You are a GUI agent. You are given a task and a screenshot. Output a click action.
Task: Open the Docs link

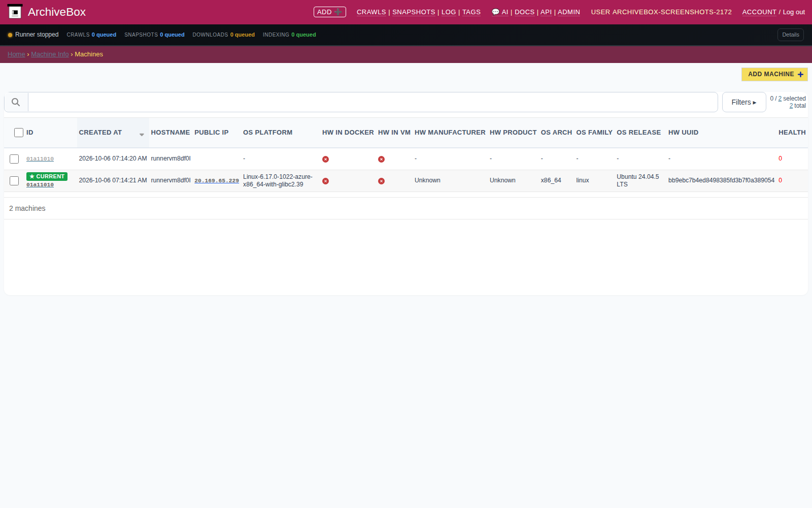[525, 12]
